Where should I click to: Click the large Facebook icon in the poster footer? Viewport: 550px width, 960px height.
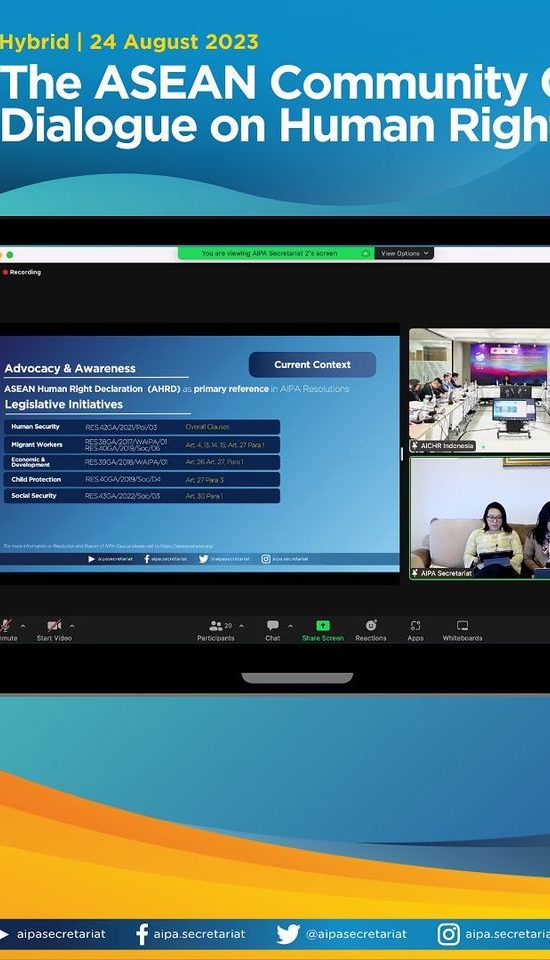point(142,934)
